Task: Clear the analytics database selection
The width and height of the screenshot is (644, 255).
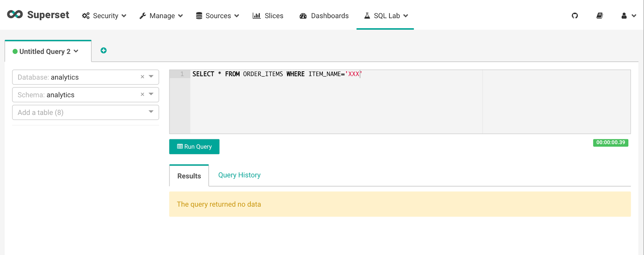Action: pyautogui.click(x=142, y=77)
